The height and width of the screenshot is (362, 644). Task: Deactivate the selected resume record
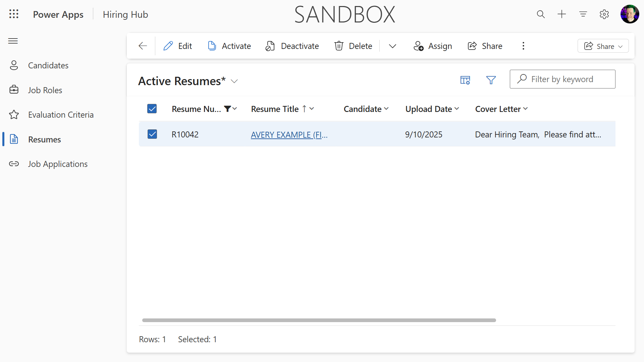point(291,46)
